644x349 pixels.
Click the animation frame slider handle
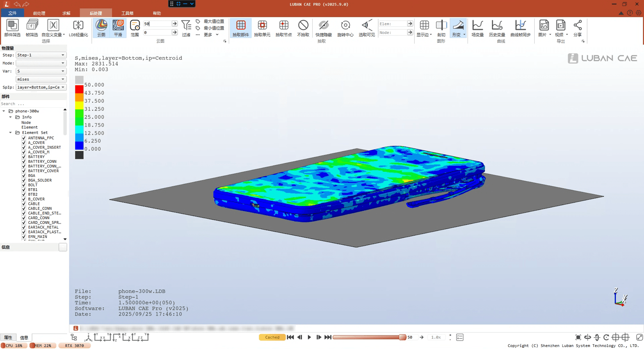(402, 337)
